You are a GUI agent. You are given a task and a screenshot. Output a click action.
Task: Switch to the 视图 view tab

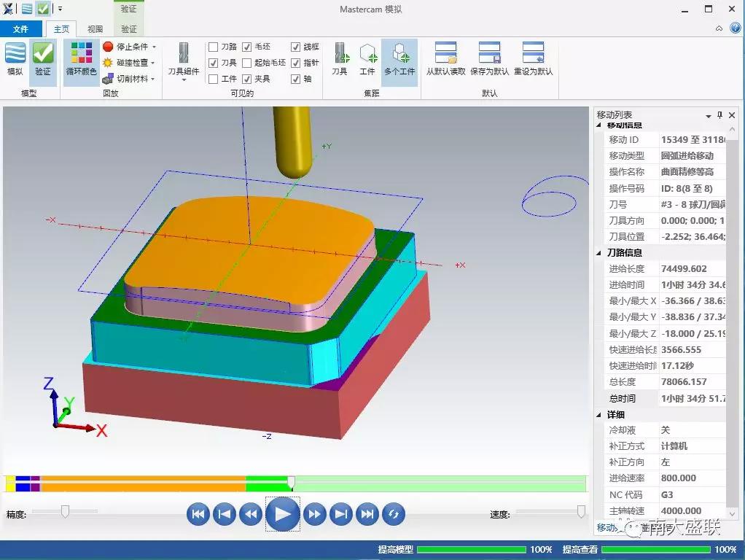[x=95, y=29]
